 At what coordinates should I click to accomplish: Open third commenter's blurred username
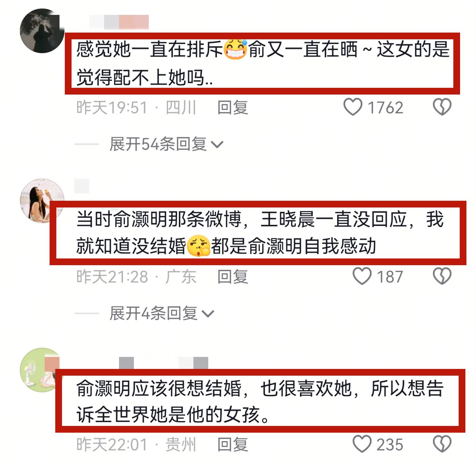[x=163, y=363]
